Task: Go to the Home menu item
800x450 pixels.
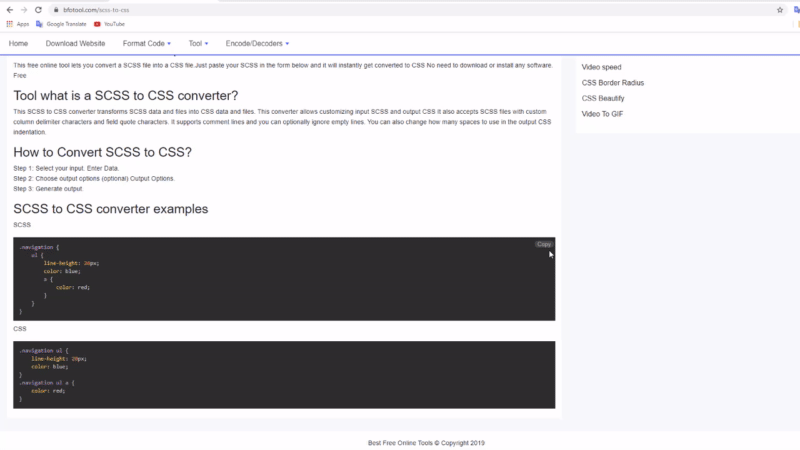Action: coord(18,44)
